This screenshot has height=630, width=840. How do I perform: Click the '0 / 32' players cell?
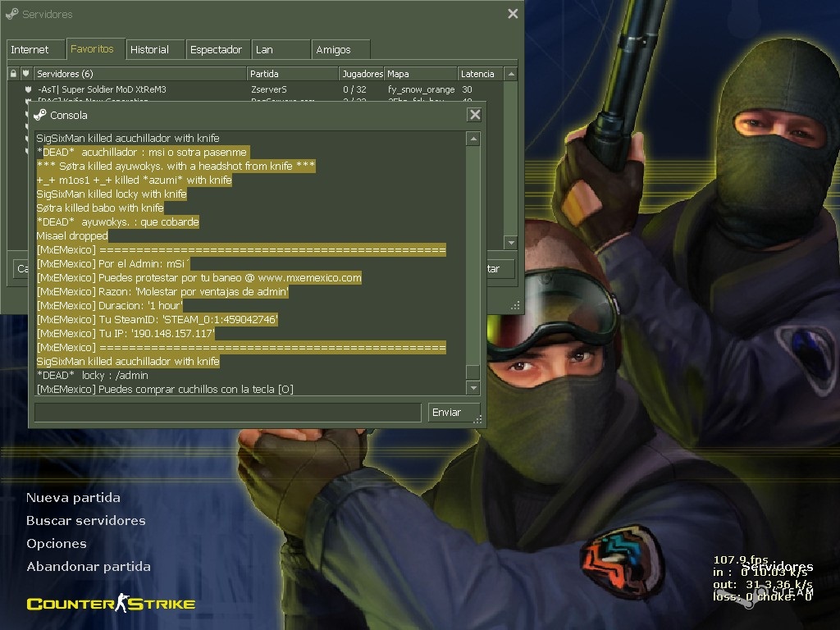pyautogui.click(x=354, y=89)
